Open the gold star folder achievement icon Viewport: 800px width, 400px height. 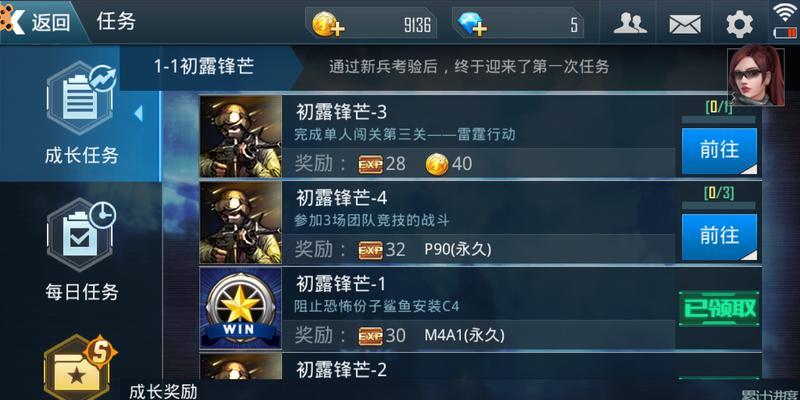pos(79,367)
